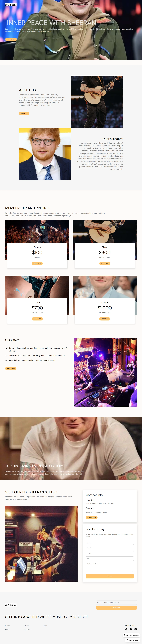The width and height of the screenshot is (142, 644).
Task: Click Book Now on the Bronze plan
Action: click(x=37, y=263)
